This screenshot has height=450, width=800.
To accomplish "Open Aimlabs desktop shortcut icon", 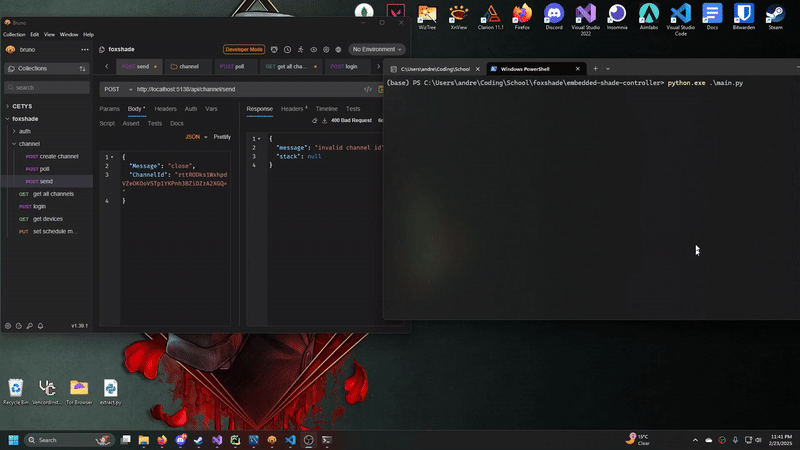I will 648,17.
